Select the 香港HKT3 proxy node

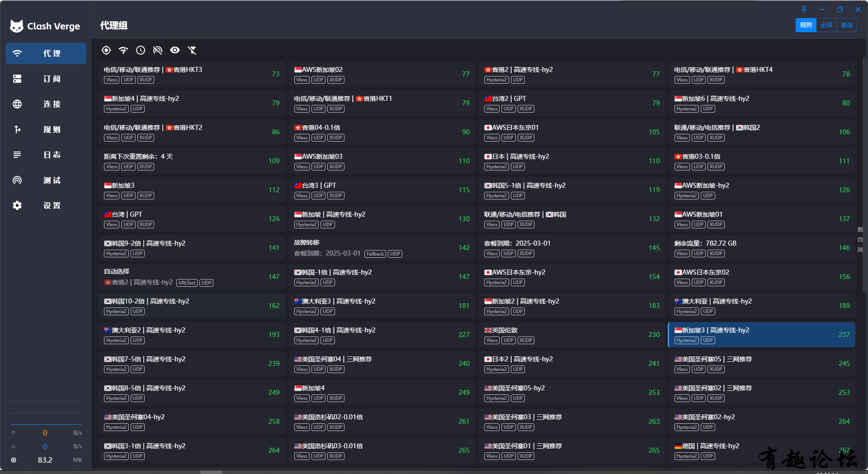point(192,74)
